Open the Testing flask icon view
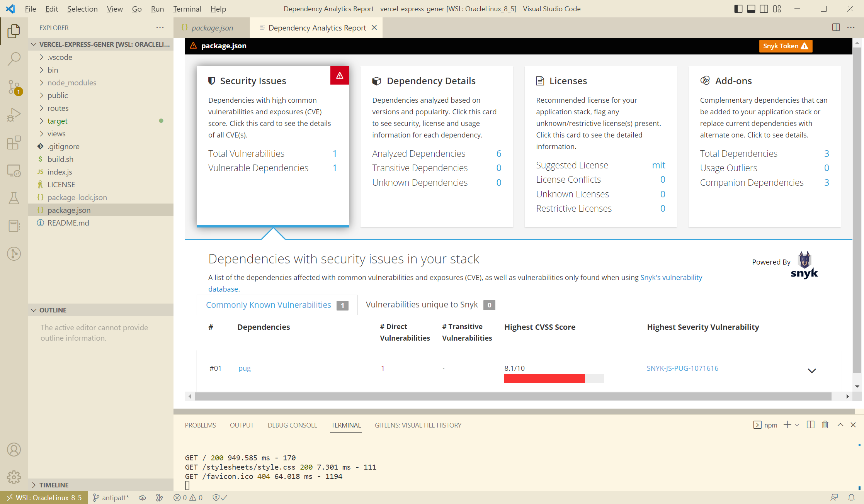The height and width of the screenshot is (504, 864). 14,198
